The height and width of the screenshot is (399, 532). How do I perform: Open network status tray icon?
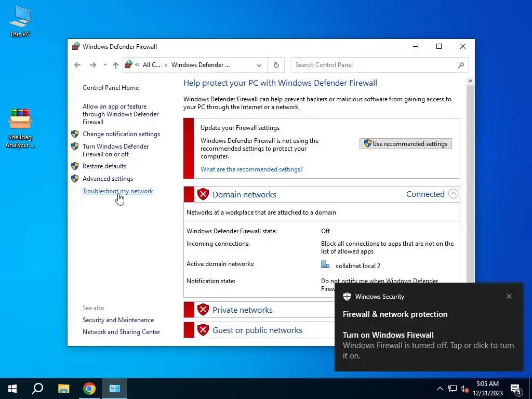(453, 389)
